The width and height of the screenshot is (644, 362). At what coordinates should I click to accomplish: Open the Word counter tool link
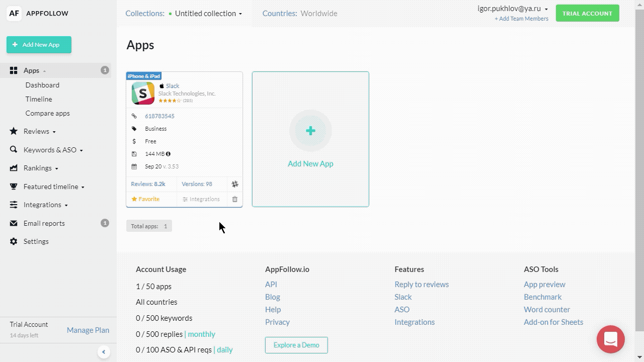click(x=547, y=309)
